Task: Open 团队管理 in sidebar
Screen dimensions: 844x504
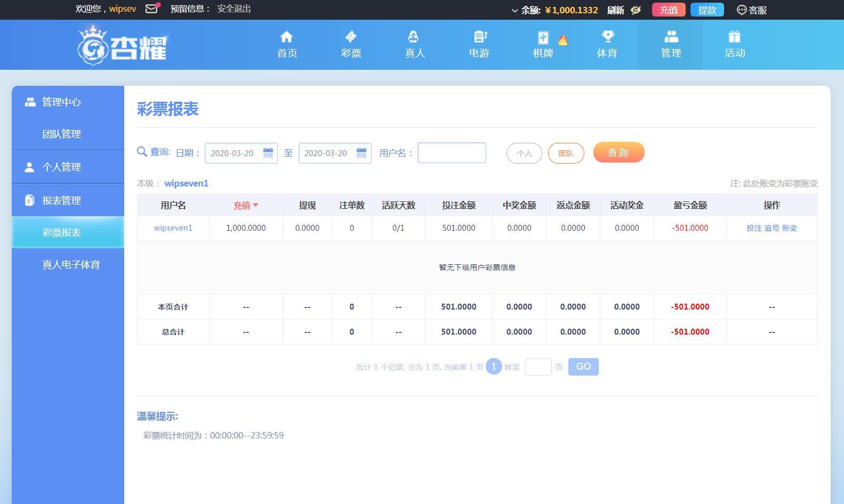Action: click(x=61, y=134)
